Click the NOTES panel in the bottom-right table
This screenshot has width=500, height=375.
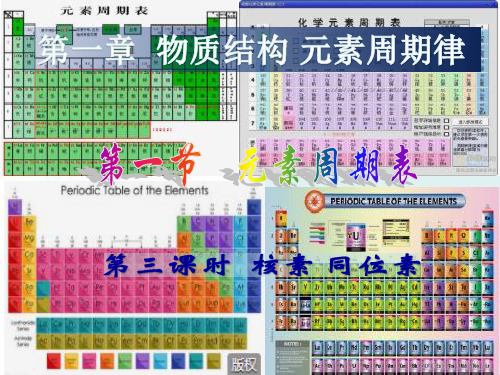tap(292, 357)
